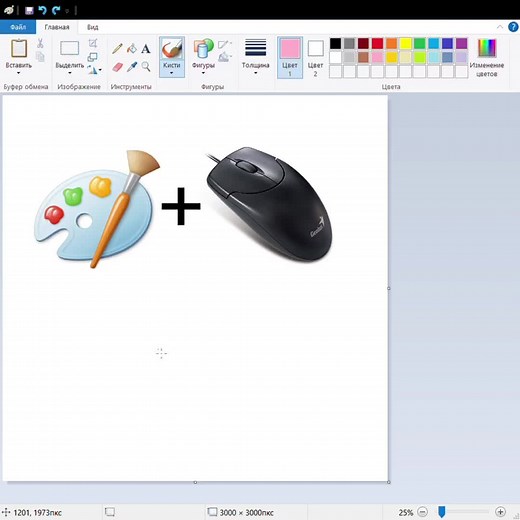Zoom in with the plus button

(x=500, y=512)
